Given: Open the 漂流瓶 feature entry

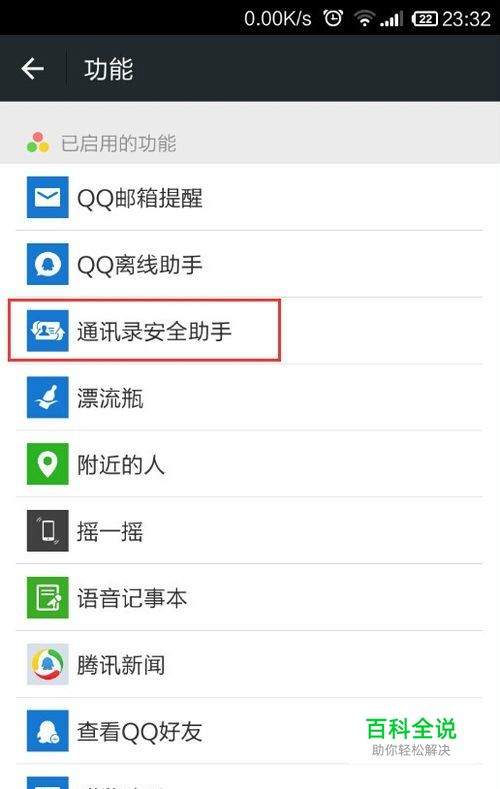Looking at the screenshot, I should [249, 398].
